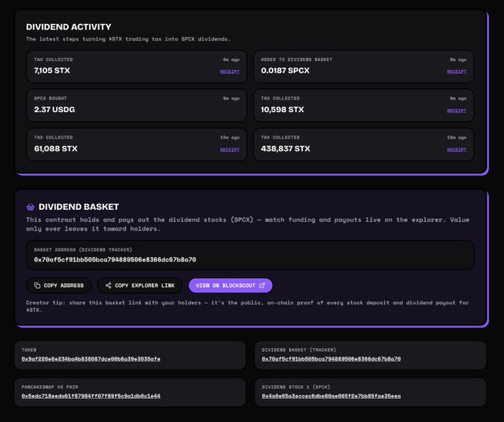Click the basket icon beside Dividend Basket
Viewport: 504px width, 422px height.
30,207
